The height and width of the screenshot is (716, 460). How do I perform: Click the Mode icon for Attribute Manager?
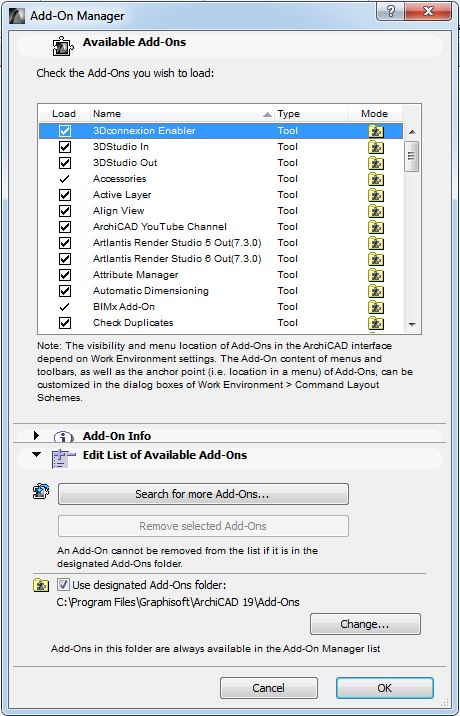(376, 275)
